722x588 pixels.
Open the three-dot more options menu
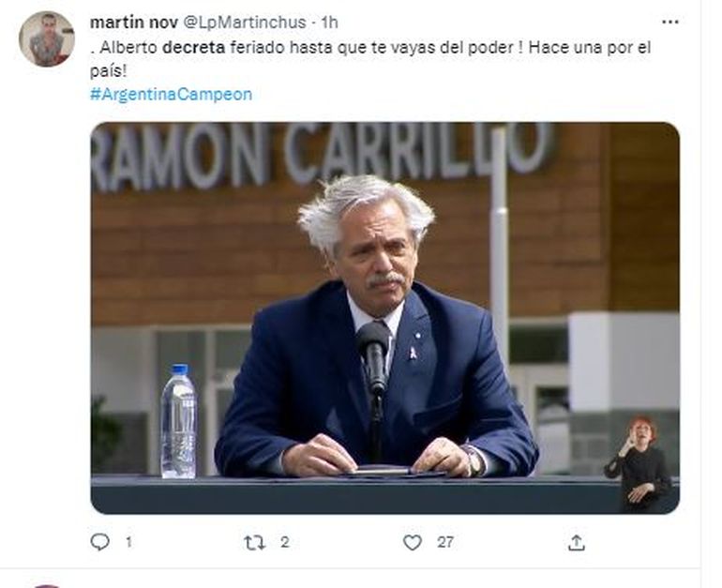[670, 22]
